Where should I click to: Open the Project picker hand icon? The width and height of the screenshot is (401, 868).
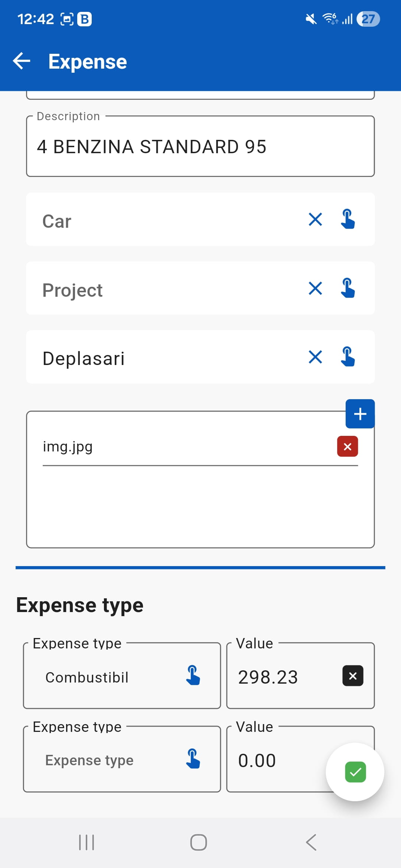(x=348, y=288)
